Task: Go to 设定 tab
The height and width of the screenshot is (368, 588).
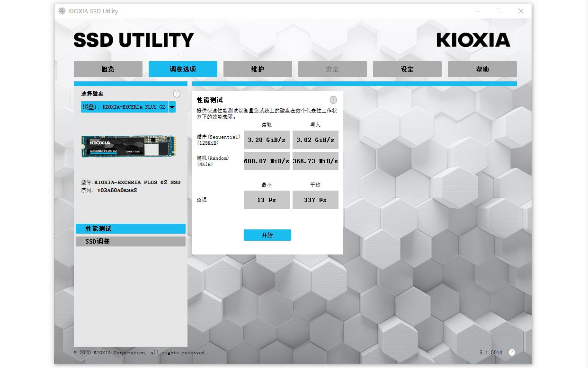Action: [x=407, y=69]
